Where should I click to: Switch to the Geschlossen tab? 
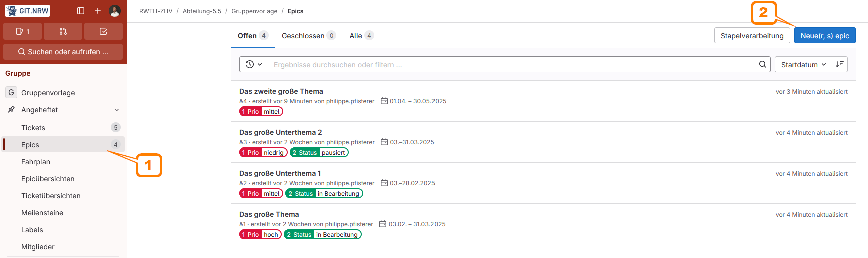[x=308, y=36]
